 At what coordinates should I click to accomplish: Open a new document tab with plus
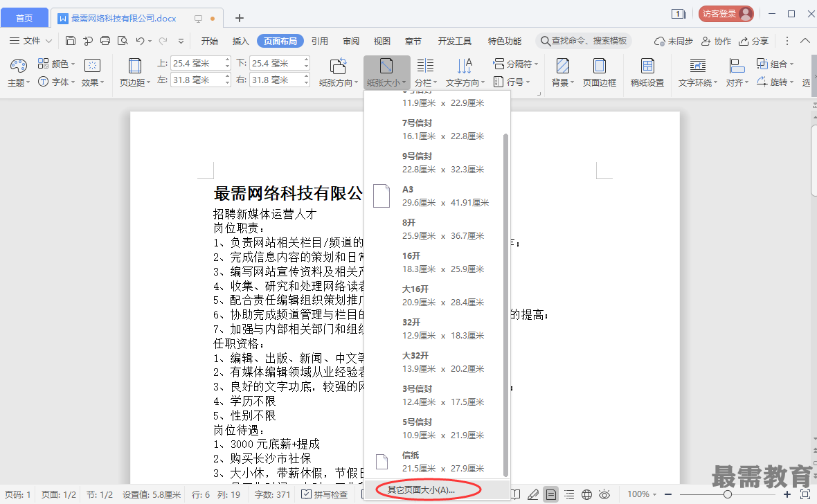coord(239,18)
